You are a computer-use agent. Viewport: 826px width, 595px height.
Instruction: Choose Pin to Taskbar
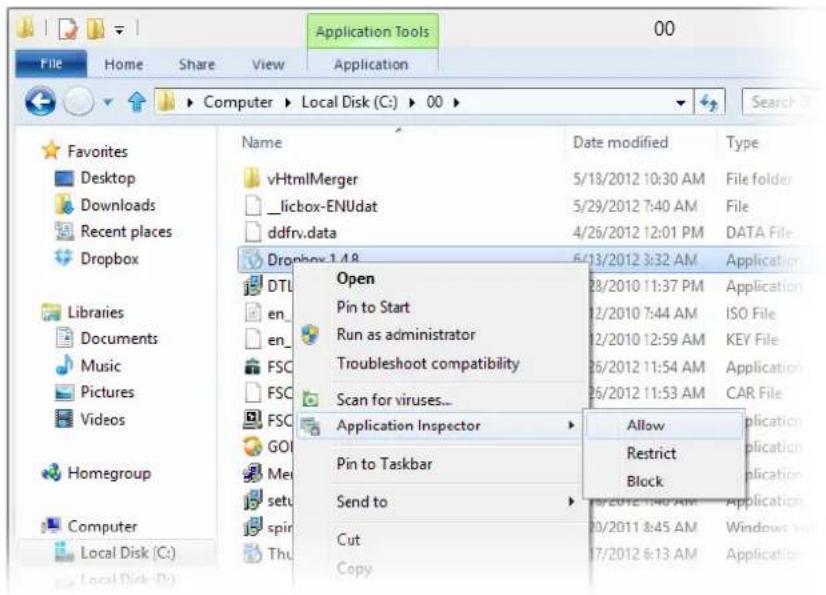coord(384,464)
